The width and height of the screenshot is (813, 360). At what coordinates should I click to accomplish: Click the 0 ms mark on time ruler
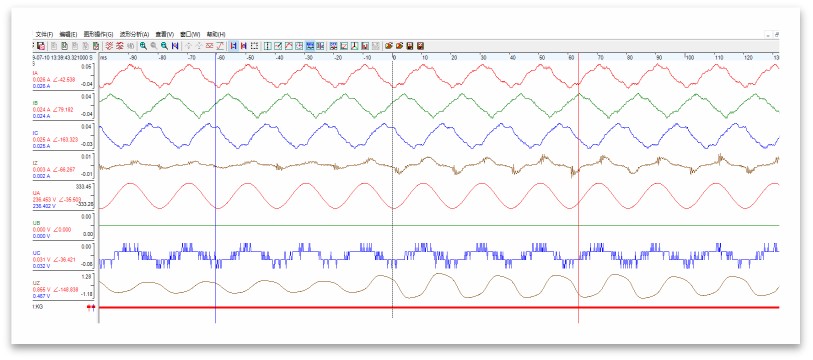(394, 58)
